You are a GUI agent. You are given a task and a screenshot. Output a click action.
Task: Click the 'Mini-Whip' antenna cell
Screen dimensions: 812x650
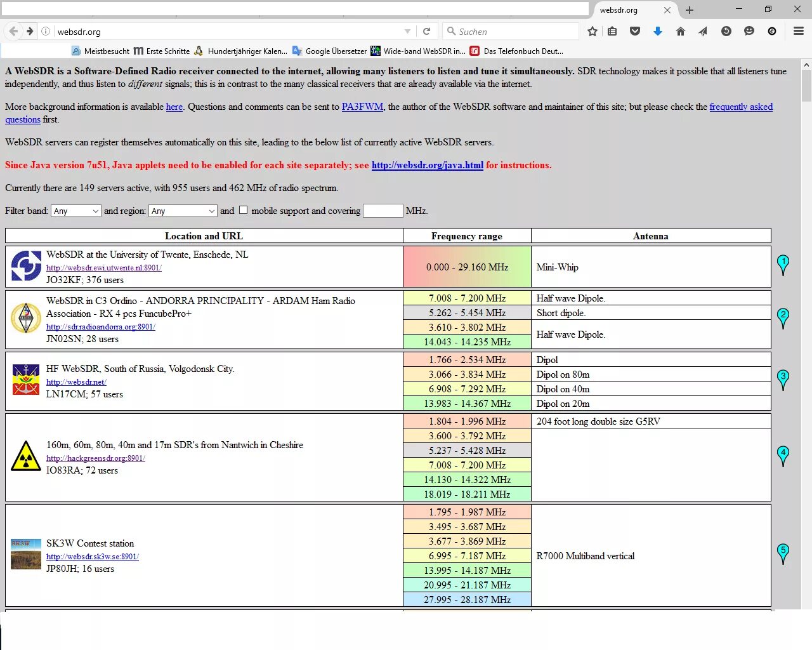tap(651, 267)
